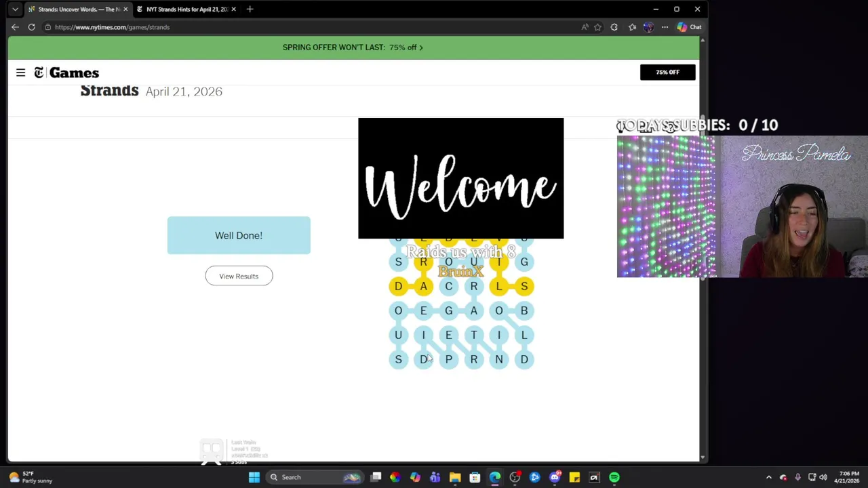
Task: Click the Well Done! panel
Action: coord(239,235)
